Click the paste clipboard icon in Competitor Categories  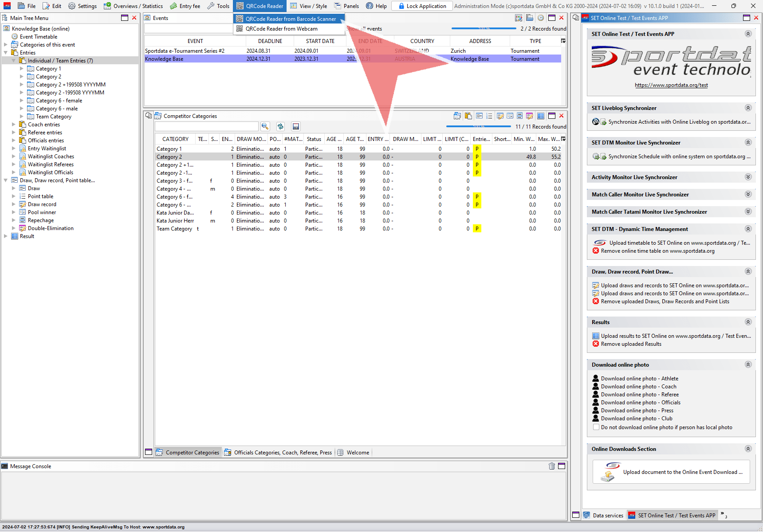[468, 116]
